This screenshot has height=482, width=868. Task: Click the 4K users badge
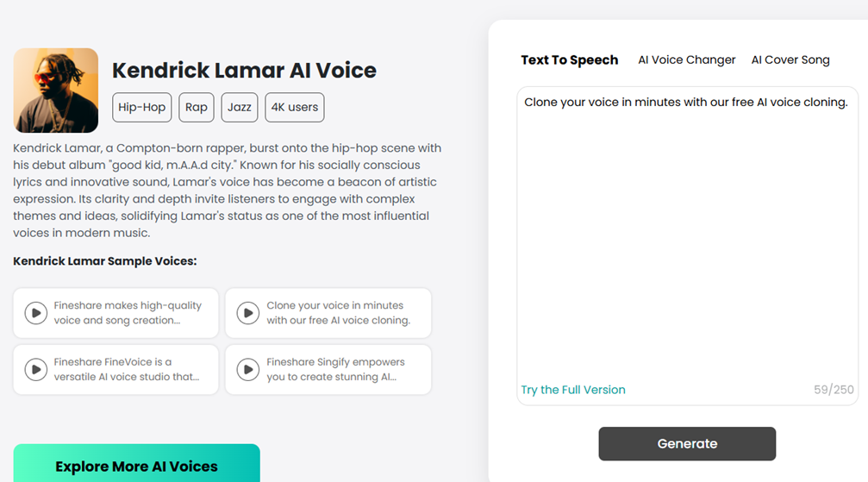pos(295,107)
